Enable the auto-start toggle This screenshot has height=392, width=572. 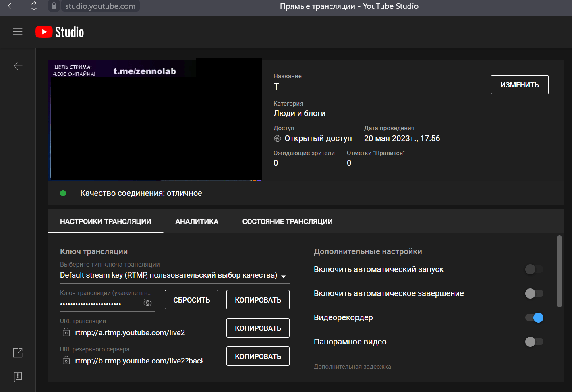click(534, 269)
